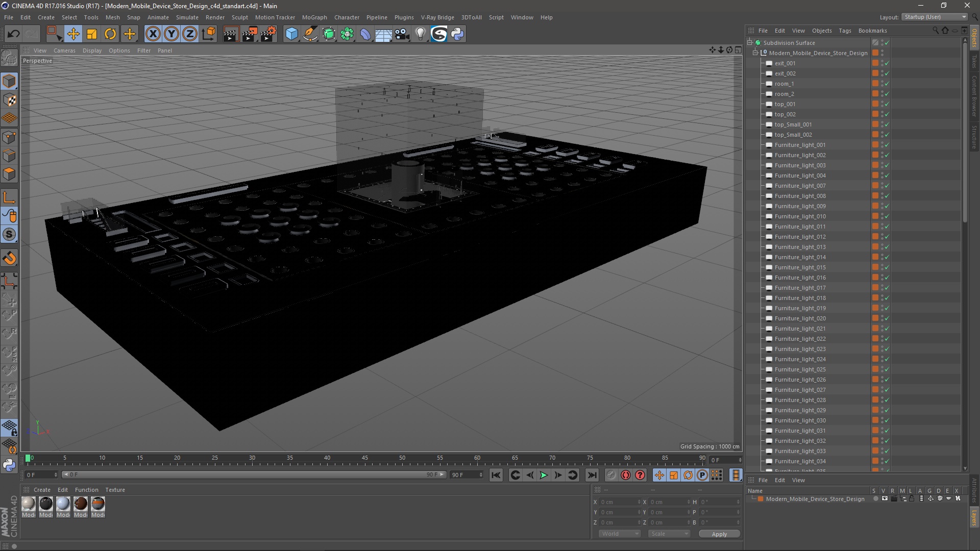
Task: Click Record Active Objects button
Action: [611, 475]
